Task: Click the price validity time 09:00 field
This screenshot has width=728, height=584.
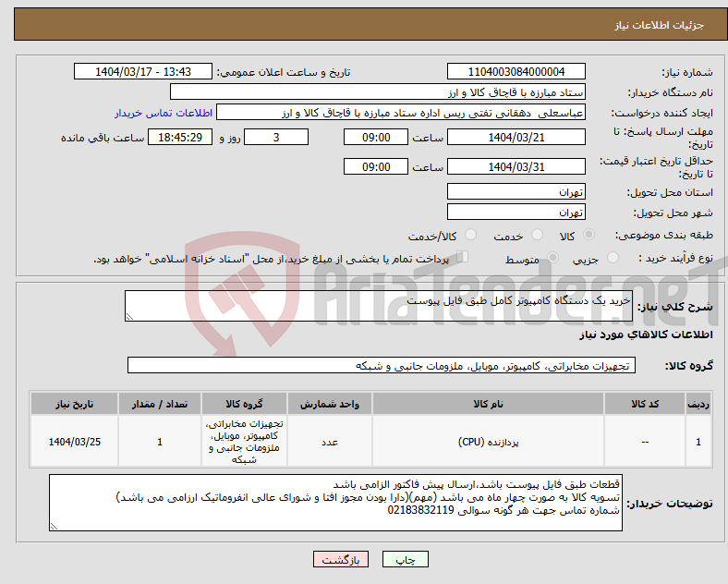Action: (x=376, y=166)
